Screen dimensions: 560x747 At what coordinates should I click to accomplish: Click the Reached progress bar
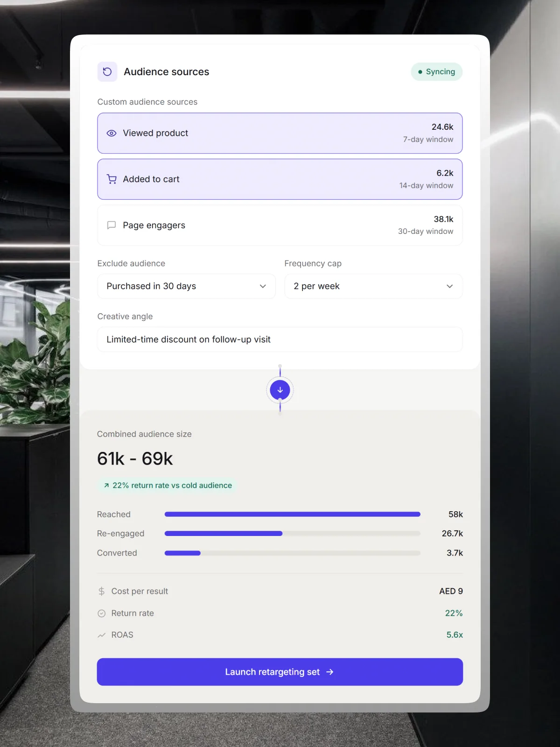pyautogui.click(x=293, y=514)
